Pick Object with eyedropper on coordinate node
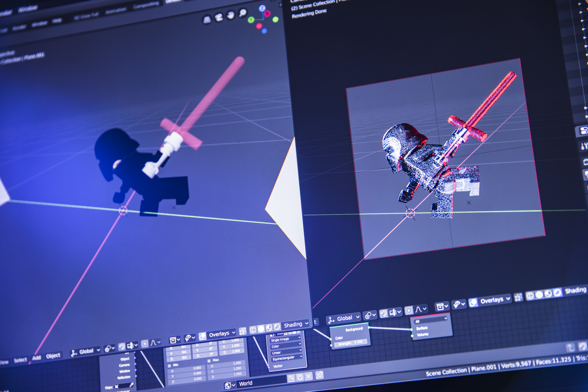This screenshot has height=392, width=588. click(132, 385)
